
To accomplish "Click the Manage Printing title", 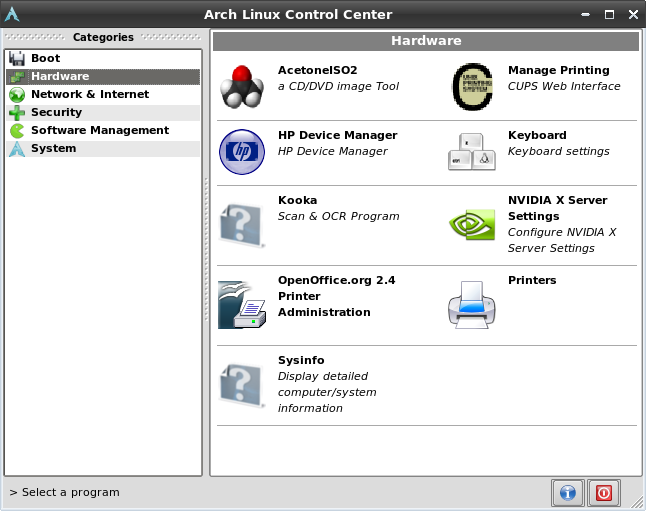I will (559, 70).
